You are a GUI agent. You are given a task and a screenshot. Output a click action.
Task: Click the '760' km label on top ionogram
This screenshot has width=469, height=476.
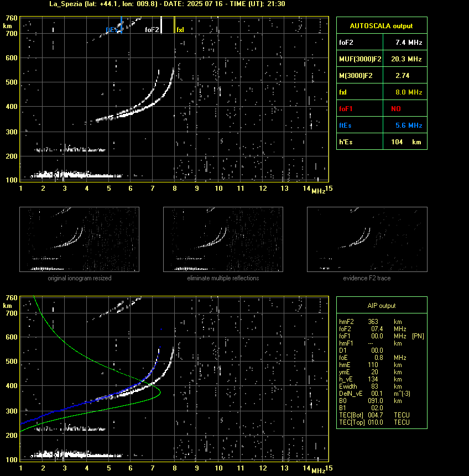pyautogui.click(x=12, y=18)
